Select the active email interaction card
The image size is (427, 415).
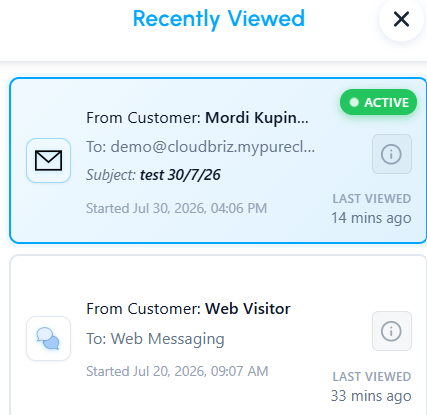(218, 160)
